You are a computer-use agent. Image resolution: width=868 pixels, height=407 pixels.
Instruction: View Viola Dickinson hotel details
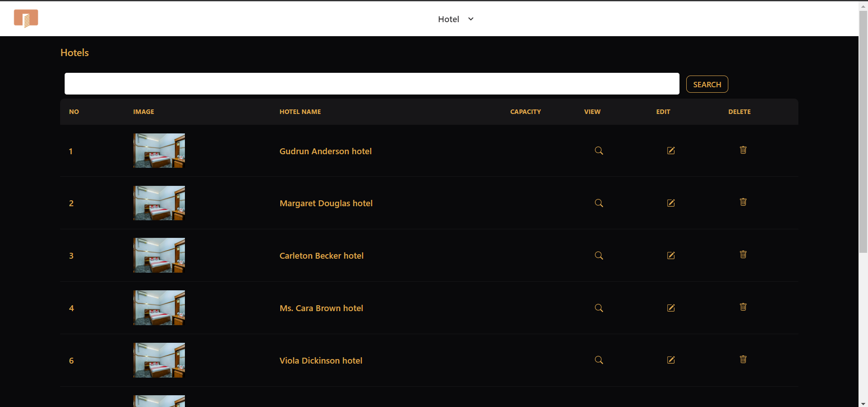click(599, 360)
